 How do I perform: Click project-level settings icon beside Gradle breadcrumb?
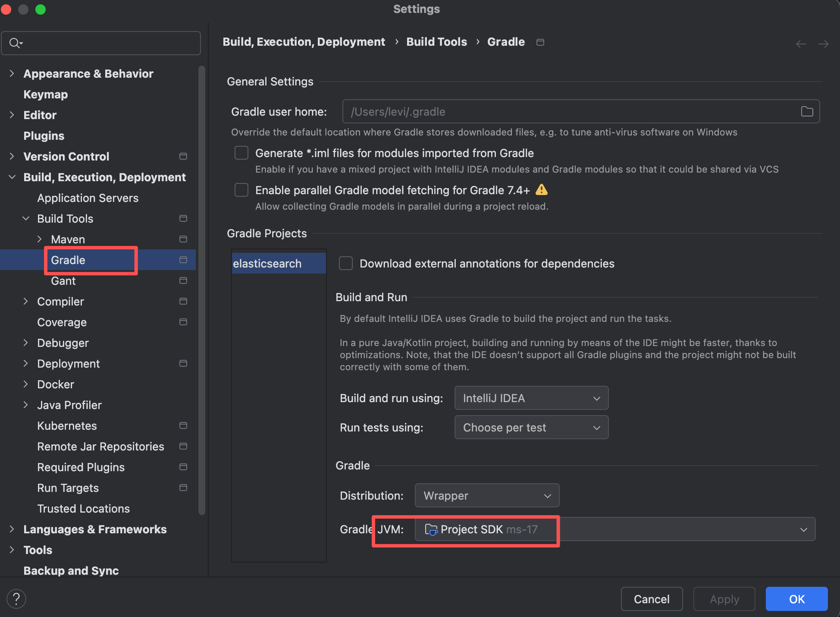click(x=540, y=42)
